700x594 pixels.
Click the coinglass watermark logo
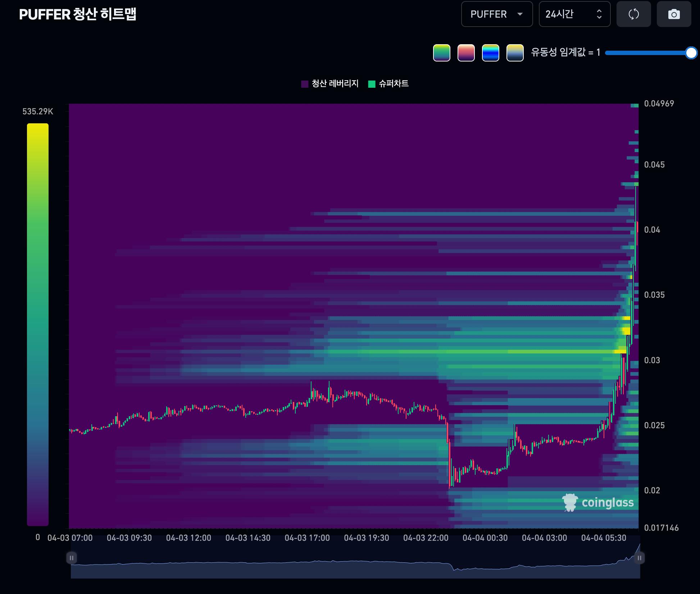[x=598, y=502]
